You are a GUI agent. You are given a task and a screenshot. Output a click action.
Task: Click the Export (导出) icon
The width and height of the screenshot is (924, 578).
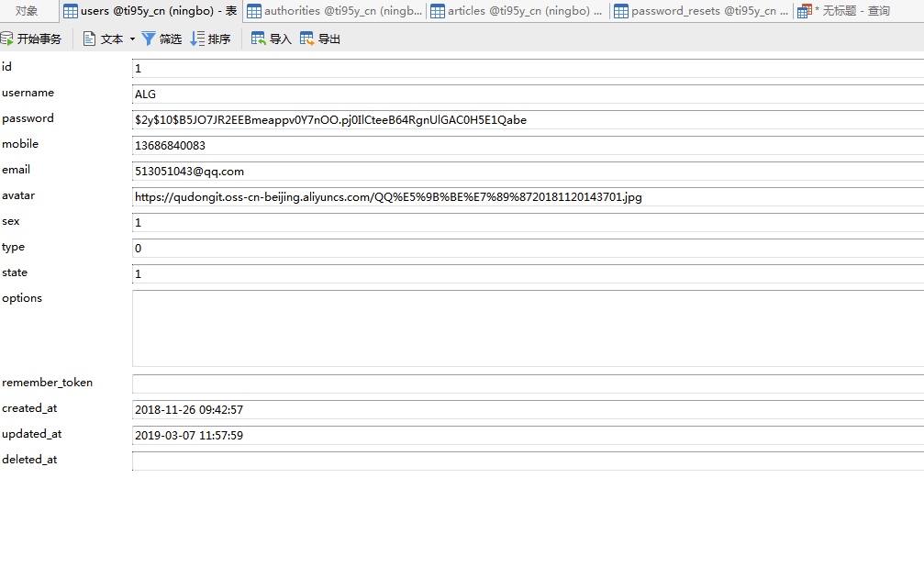(x=307, y=39)
